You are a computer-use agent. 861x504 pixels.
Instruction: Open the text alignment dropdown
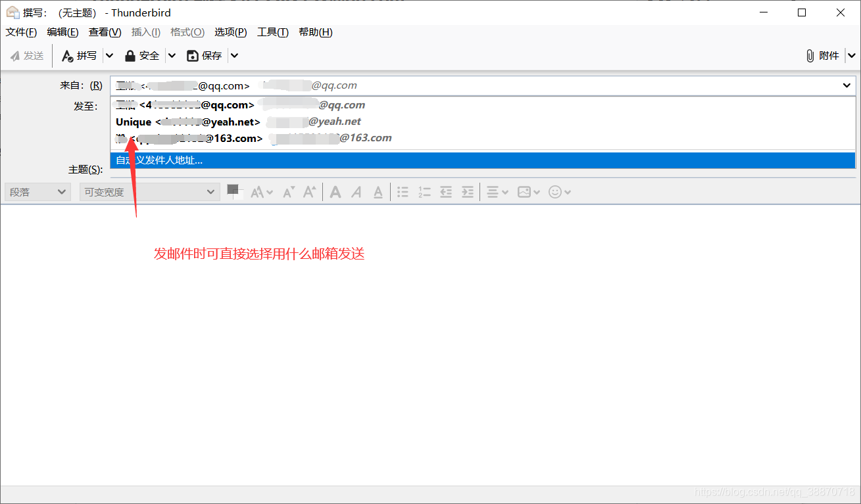coord(497,192)
